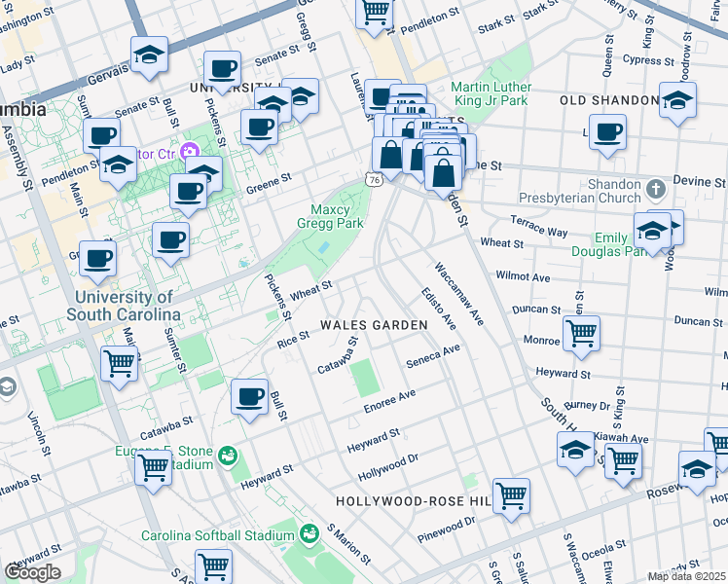Click the graduation cap marker on Gervais St
Screen dimensions: 728x584
tap(149, 56)
